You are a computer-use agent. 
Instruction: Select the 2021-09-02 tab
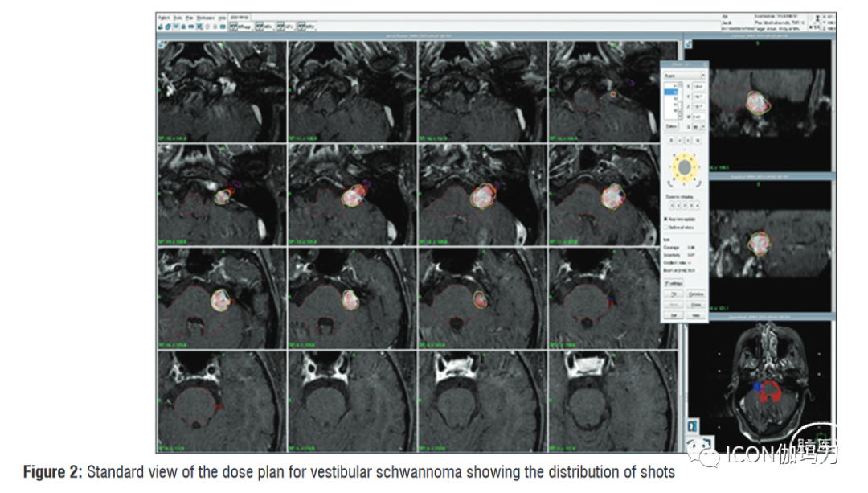tap(240, 17)
